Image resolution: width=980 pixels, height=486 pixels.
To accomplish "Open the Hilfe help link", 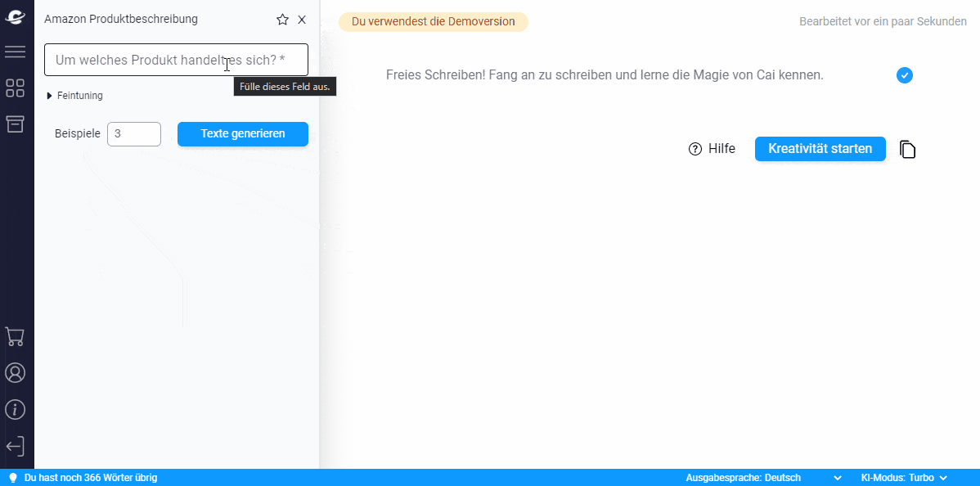I will [712, 149].
